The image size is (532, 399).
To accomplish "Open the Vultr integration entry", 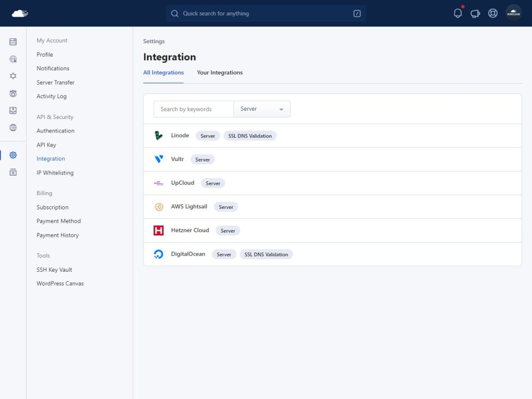I will [332, 159].
